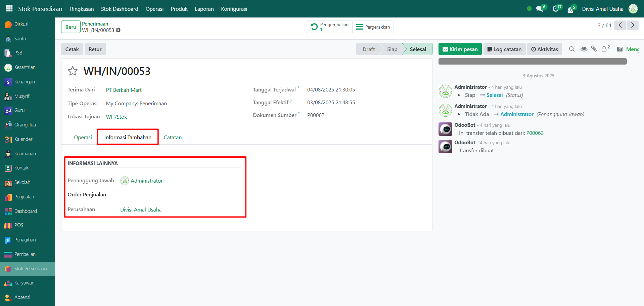
Task: Click the Kirim pesan button
Action: pos(460,49)
